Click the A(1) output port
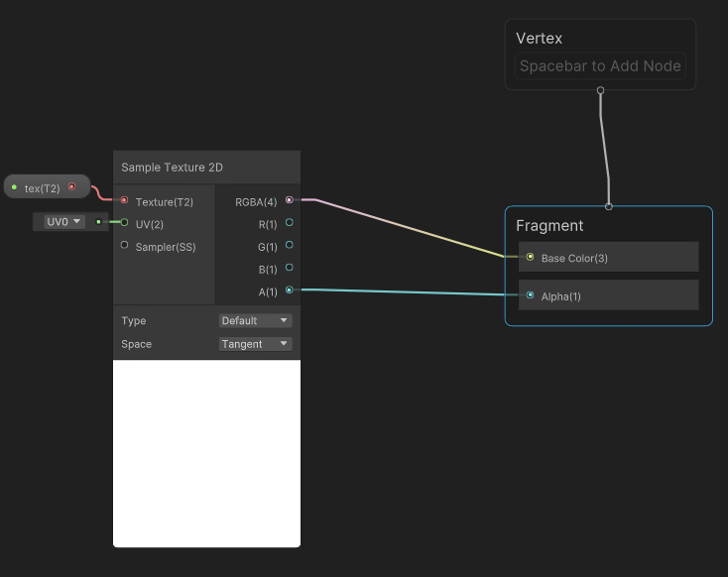Viewport: 728px width, 577px height. [289, 290]
